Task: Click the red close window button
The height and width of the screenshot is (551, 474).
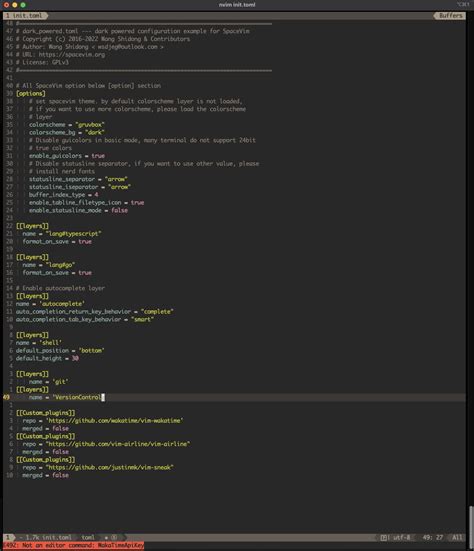Action: point(6,5)
